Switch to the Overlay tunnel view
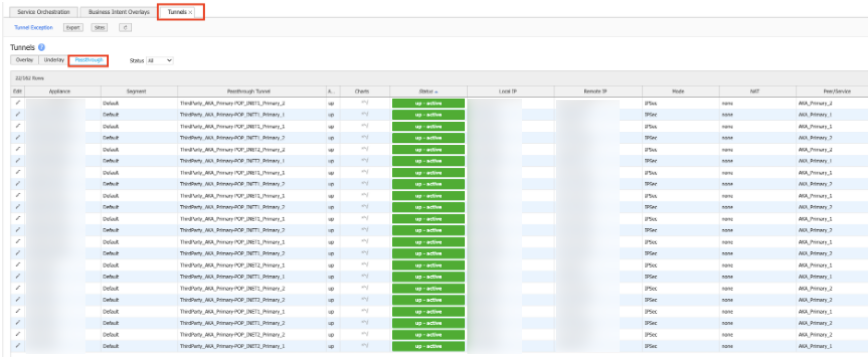 24,60
